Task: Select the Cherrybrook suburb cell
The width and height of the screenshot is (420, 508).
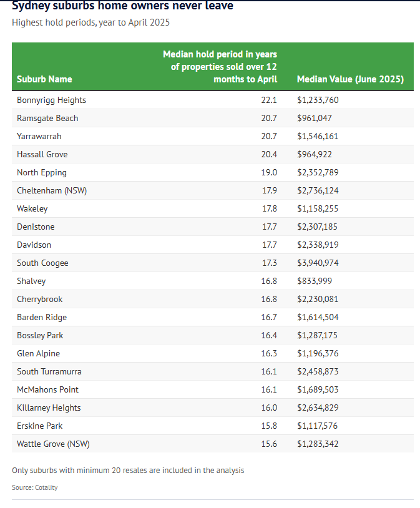Action: point(40,299)
